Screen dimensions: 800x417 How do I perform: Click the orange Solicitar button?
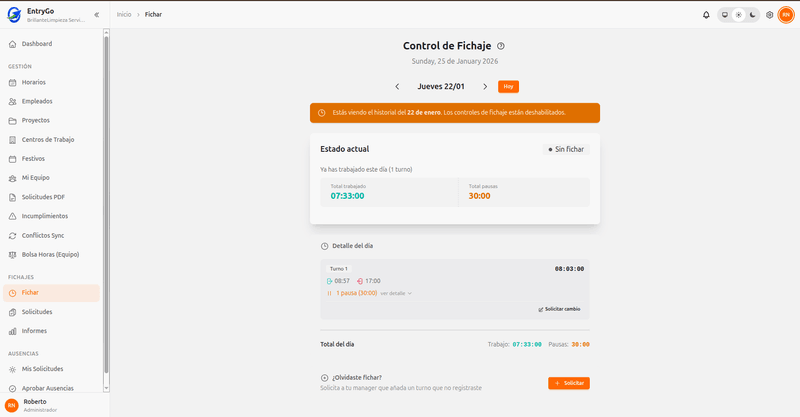point(569,383)
